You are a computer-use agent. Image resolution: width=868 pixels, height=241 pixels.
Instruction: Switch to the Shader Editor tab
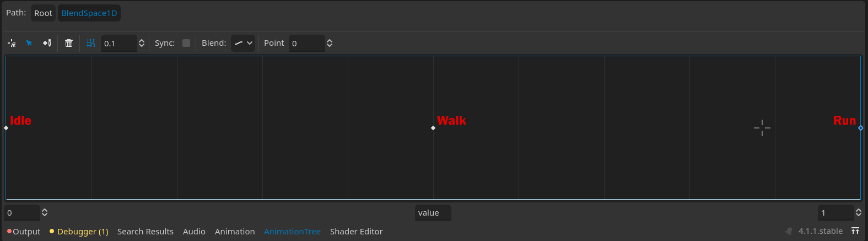(x=356, y=232)
